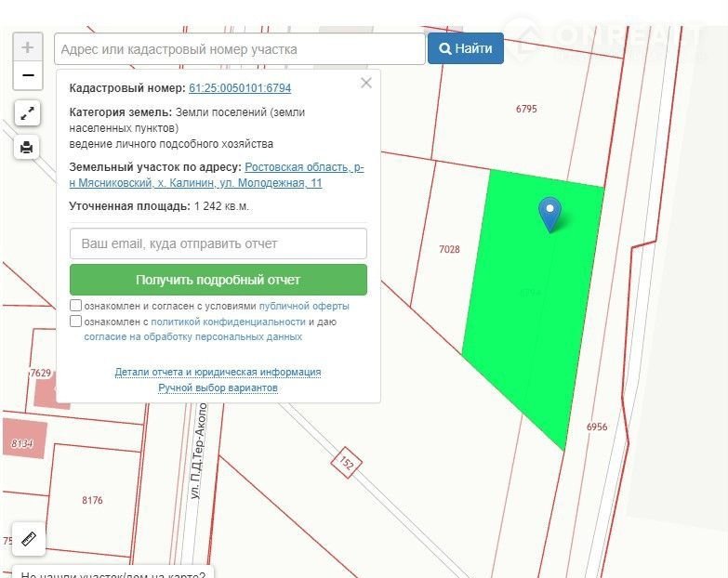Check the public offer agreement box
The image size is (728, 578).
click(76, 306)
